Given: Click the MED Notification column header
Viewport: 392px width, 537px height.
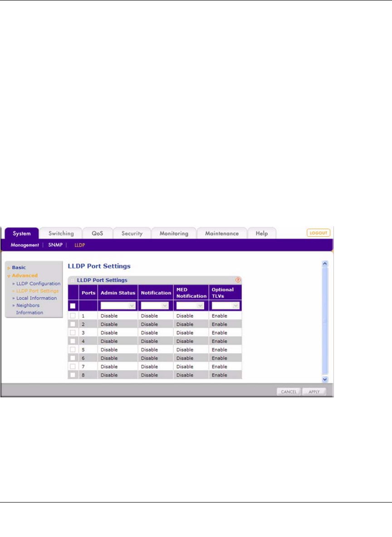Looking at the screenshot, I should (191, 293).
